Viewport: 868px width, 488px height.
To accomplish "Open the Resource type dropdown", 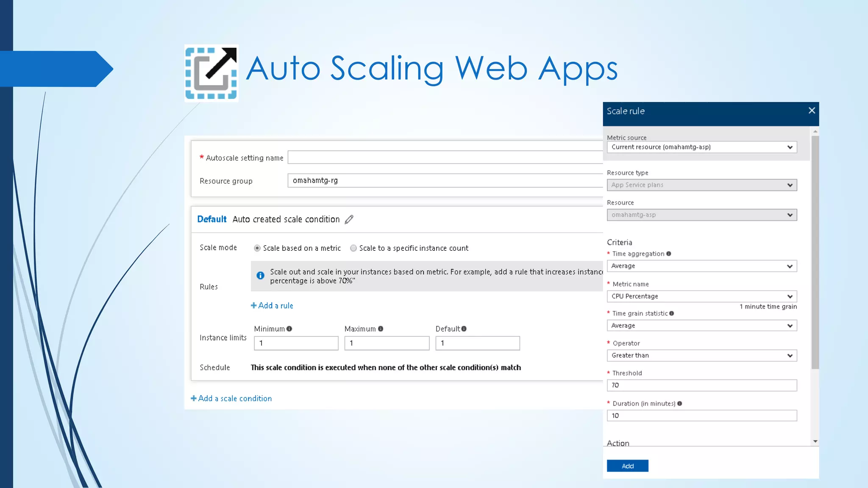I will (x=702, y=185).
